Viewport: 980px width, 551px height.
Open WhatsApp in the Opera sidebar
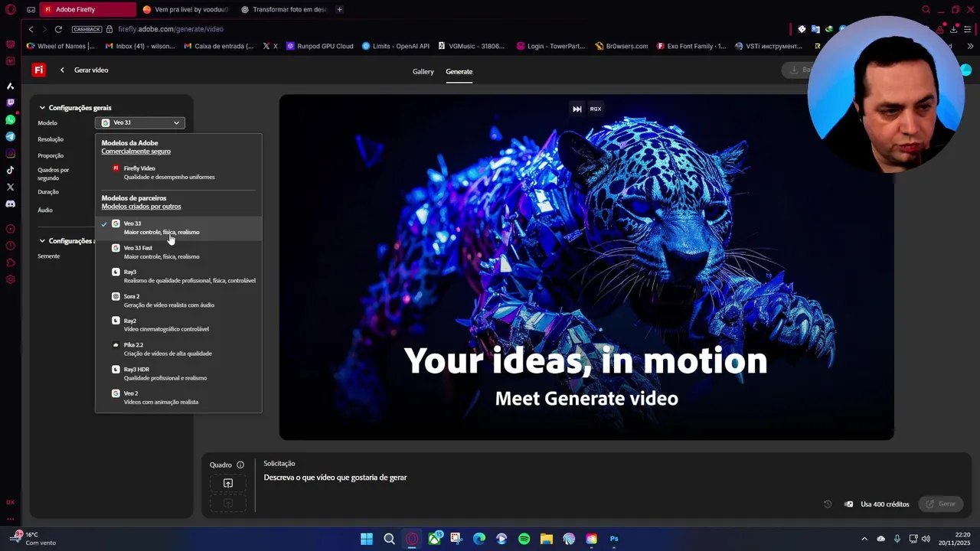coord(10,119)
